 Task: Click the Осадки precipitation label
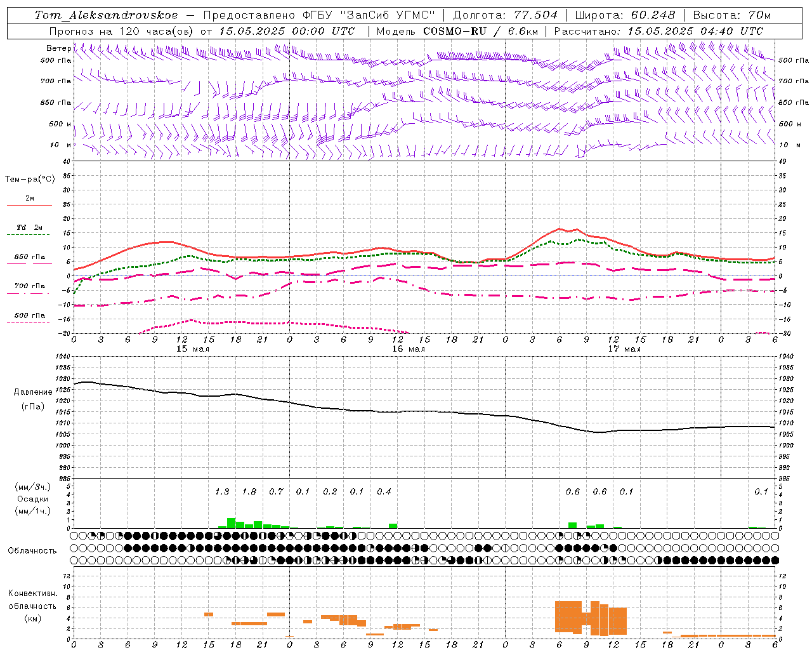[32, 499]
